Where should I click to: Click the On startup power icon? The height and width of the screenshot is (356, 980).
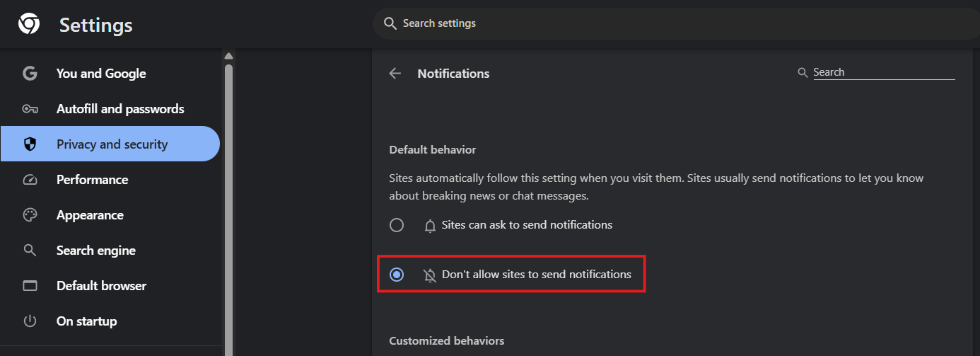(x=30, y=321)
